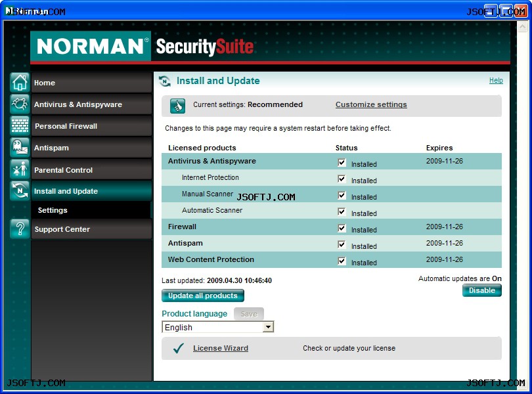The height and width of the screenshot is (394, 532).
Task: Click the Install and Update header icon
Action: pos(165,81)
